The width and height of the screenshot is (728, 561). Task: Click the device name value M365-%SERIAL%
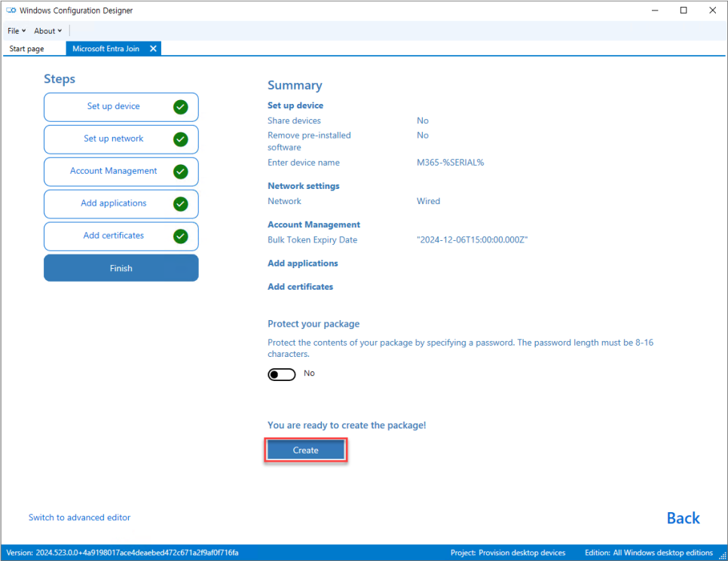click(451, 163)
